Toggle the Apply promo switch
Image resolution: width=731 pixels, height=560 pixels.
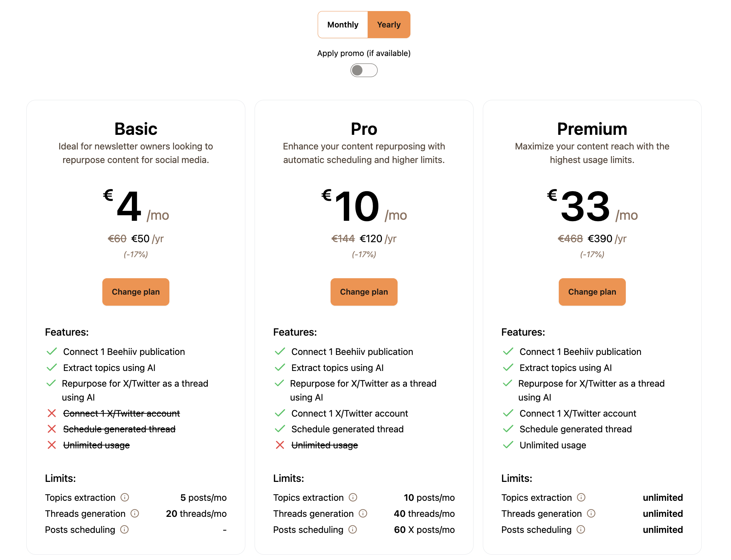[x=364, y=70]
